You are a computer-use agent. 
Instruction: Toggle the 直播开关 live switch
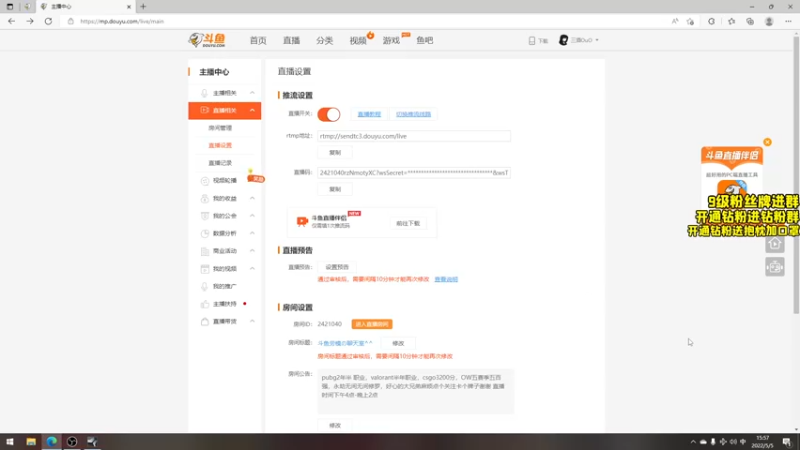click(329, 114)
